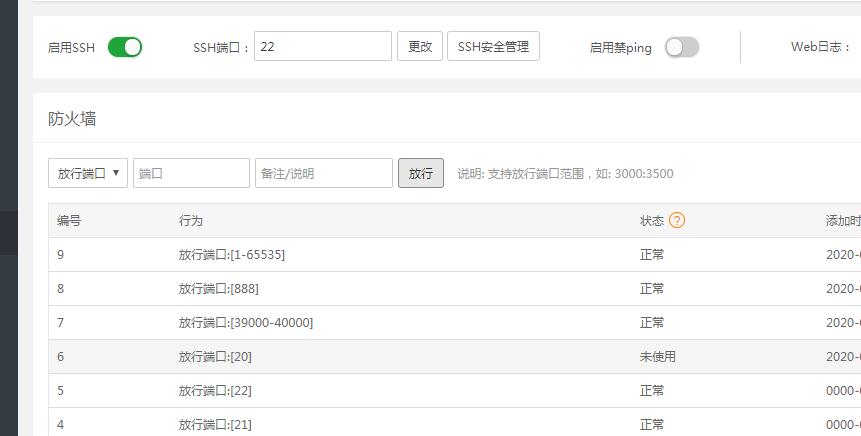Open the 放行端口 dropdown

tap(88, 173)
